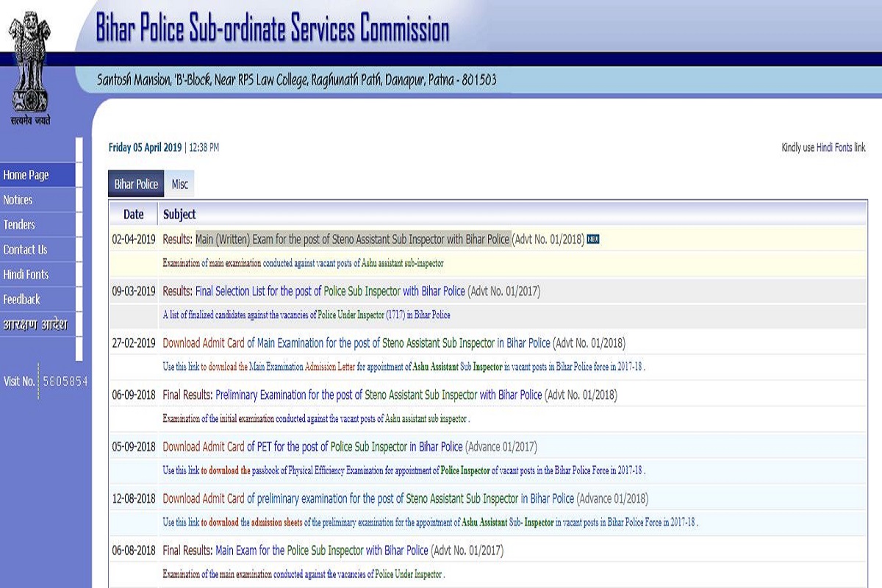
Task: Open Final Selection List Police Sub Inspector link
Action: (x=330, y=291)
